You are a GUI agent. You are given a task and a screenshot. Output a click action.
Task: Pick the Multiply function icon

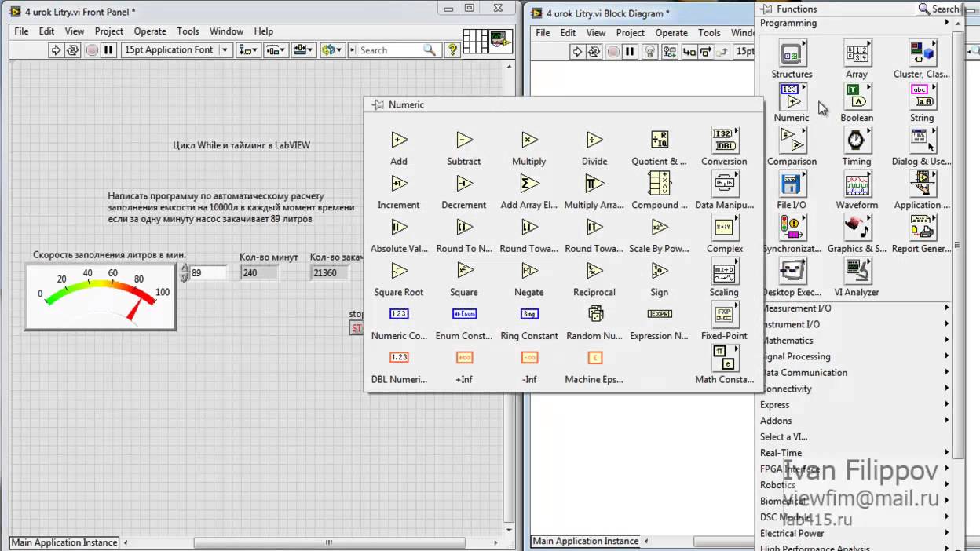coord(529,140)
